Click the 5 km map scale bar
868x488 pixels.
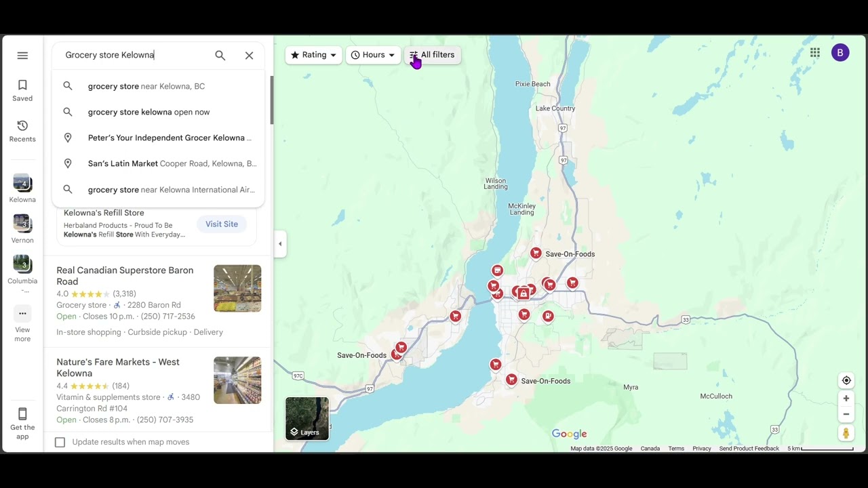[821, 449]
